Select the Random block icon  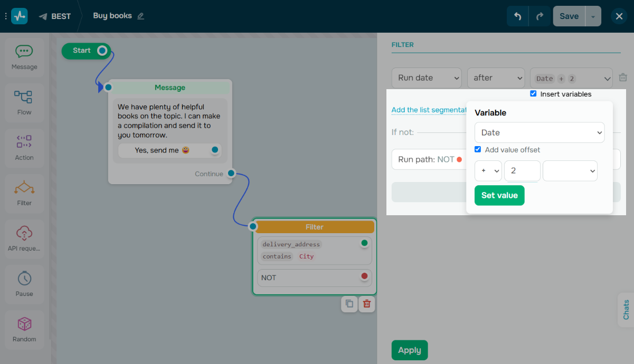[24, 329]
